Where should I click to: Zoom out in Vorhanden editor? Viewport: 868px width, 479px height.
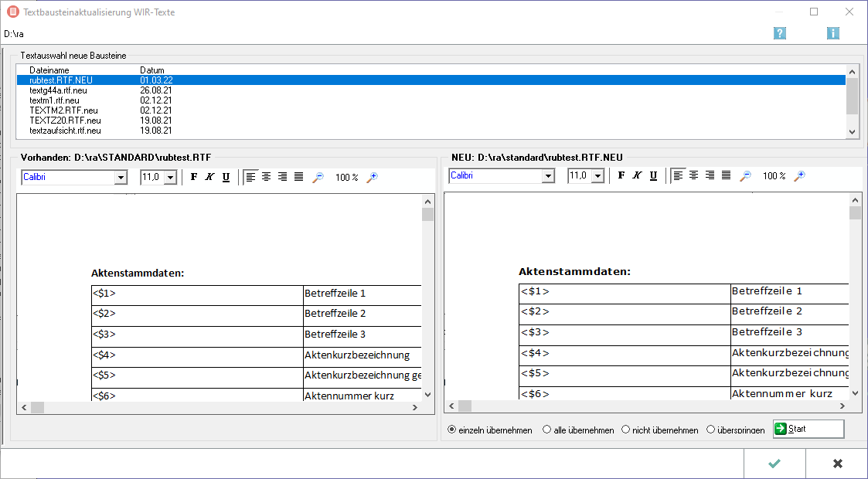click(x=318, y=178)
